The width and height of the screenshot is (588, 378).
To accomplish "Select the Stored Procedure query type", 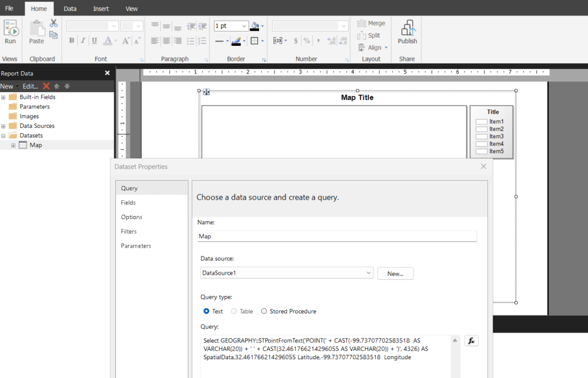I will pyautogui.click(x=264, y=311).
